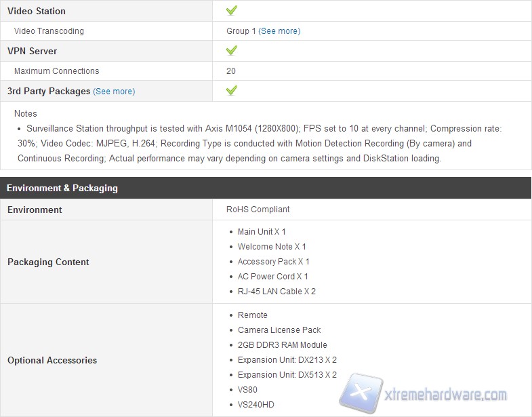
Task: Click the Packaging Content row label
Action: [x=48, y=262]
